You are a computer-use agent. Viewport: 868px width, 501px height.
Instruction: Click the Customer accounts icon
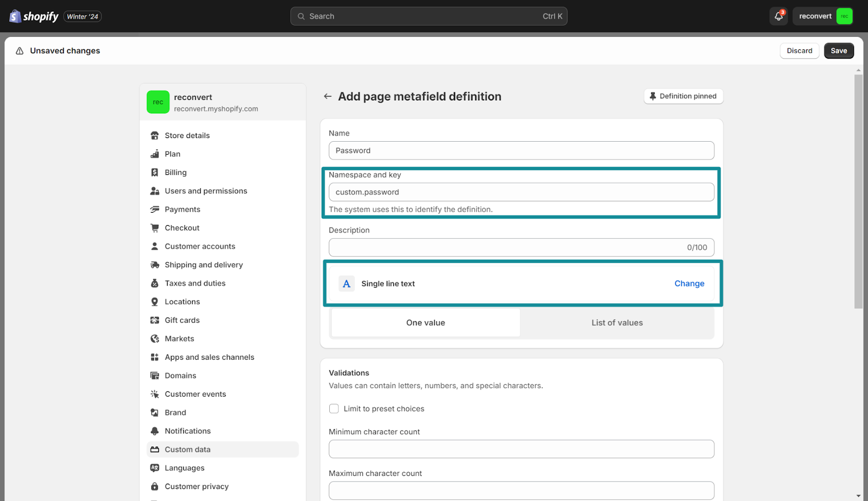point(155,246)
